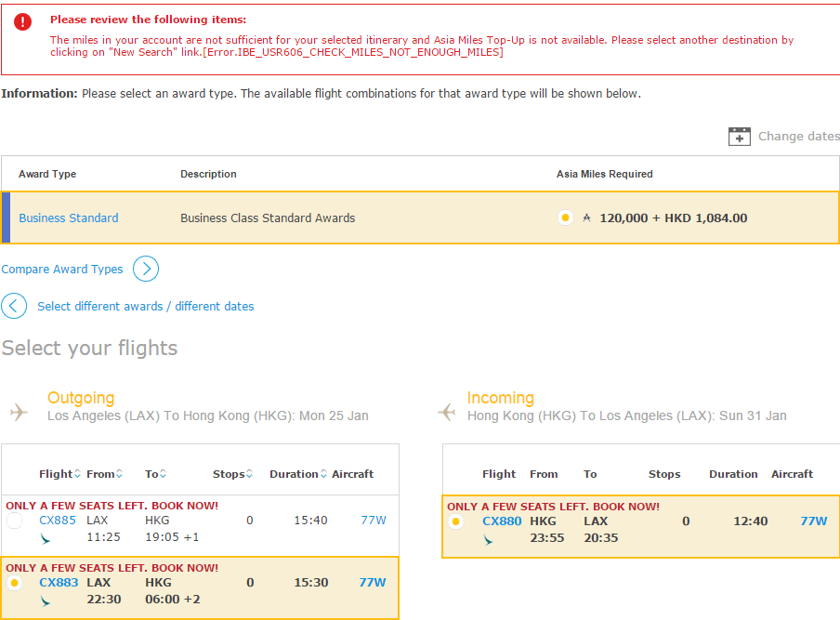
Task: Open Select different awards / different dates link
Action: (146, 307)
